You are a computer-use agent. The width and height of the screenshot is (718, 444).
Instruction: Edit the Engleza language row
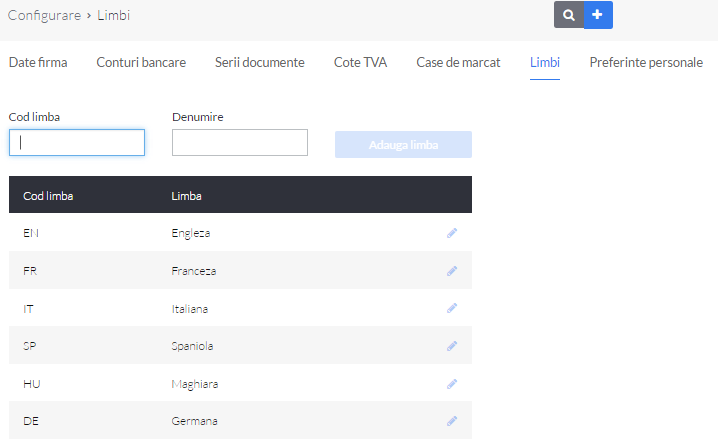point(452,233)
